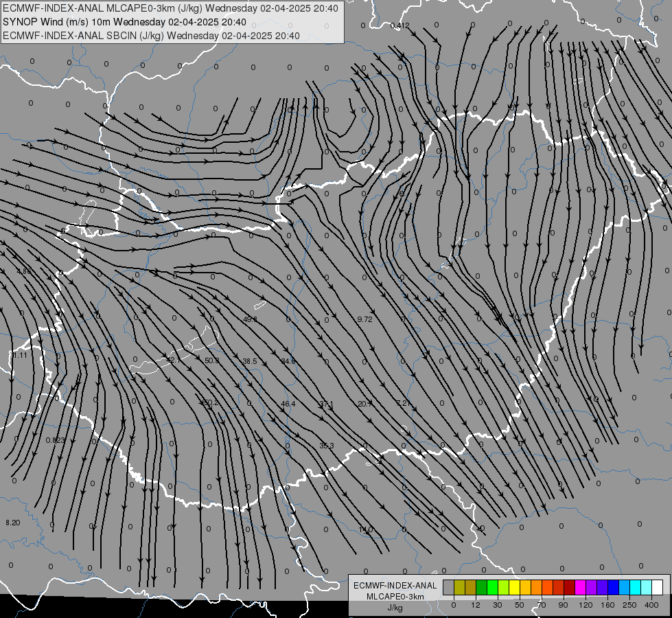672x618 pixels.
Task: Pick the gray swatch in the color legend
Action: 448,587
